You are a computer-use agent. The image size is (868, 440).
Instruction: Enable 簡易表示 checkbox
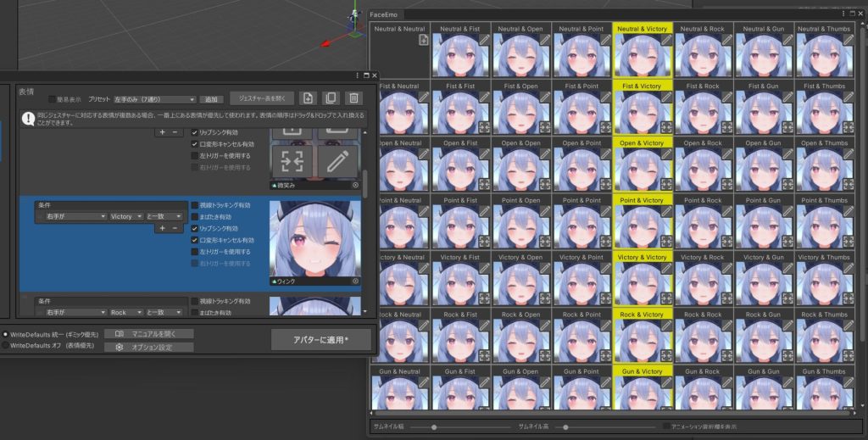tap(53, 99)
